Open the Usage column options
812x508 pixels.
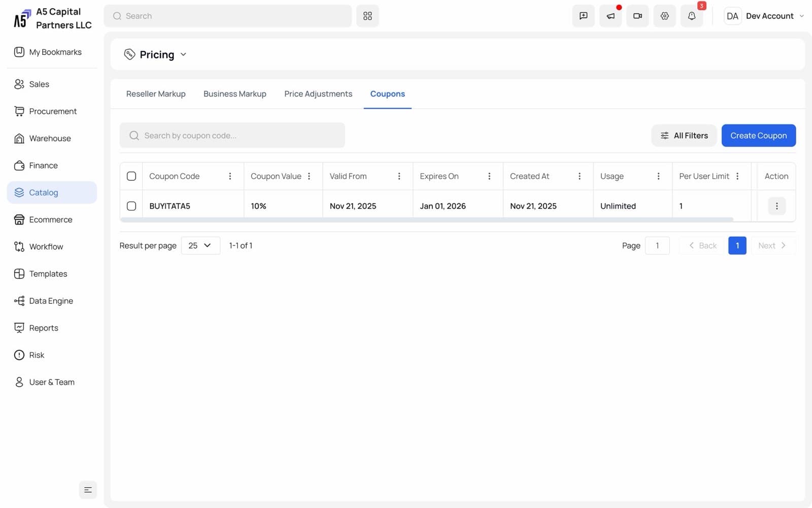pyautogui.click(x=658, y=176)
